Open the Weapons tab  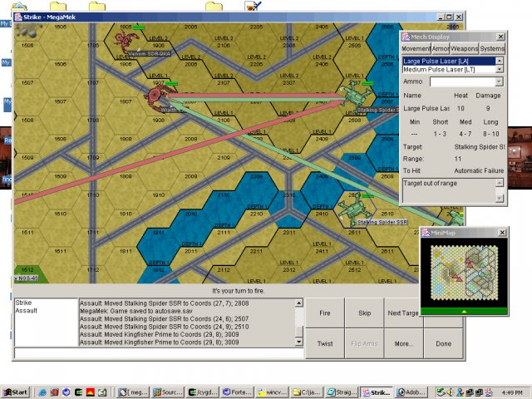point(464,49)
